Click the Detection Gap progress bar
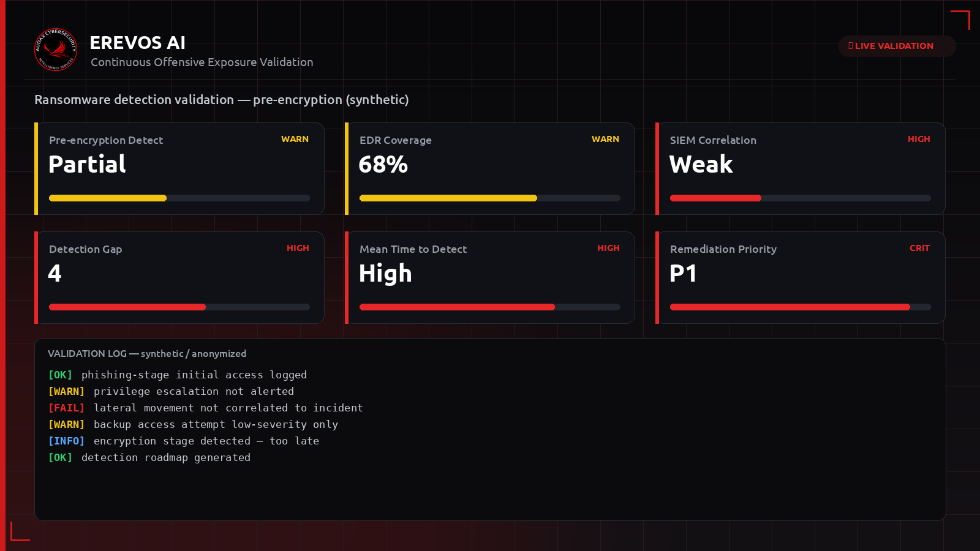 pyautogui.click(x=179, y=307)
